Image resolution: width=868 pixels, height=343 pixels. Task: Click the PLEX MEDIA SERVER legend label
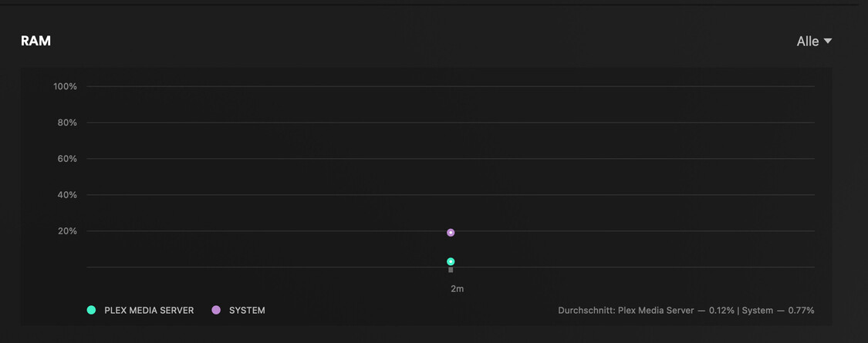tap(149, 311)
